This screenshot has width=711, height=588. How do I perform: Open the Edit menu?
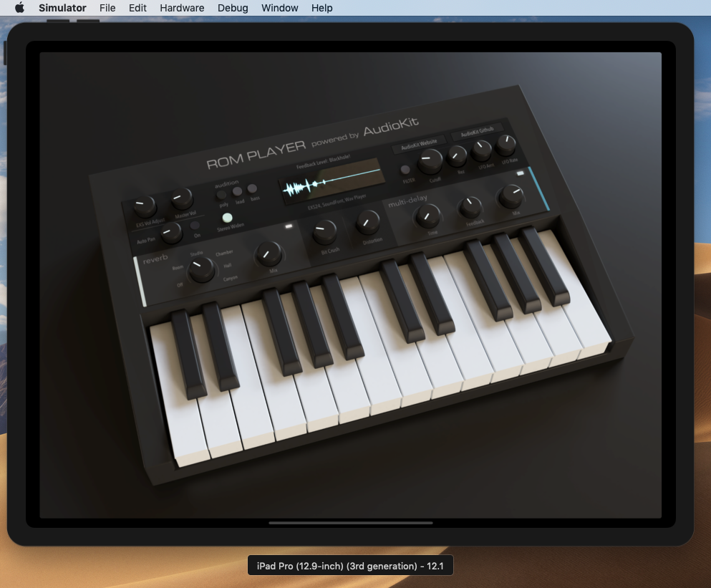137,8
